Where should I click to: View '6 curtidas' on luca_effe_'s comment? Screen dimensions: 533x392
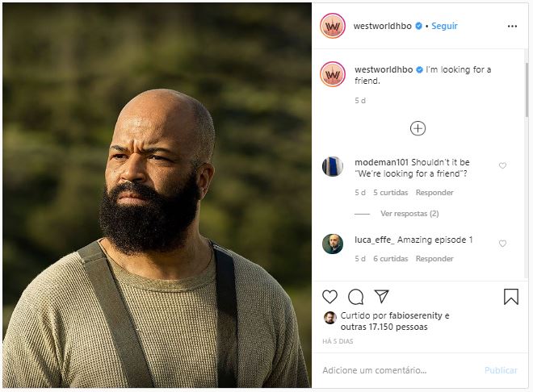[x=390, y=259]
